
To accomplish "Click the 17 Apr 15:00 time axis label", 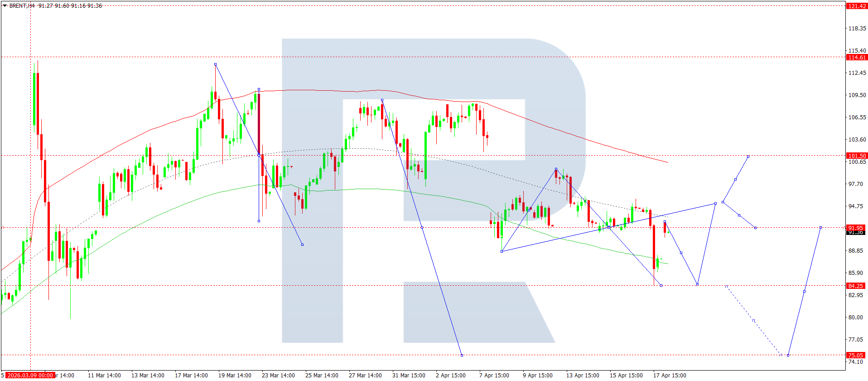I will tap(670, 375).
